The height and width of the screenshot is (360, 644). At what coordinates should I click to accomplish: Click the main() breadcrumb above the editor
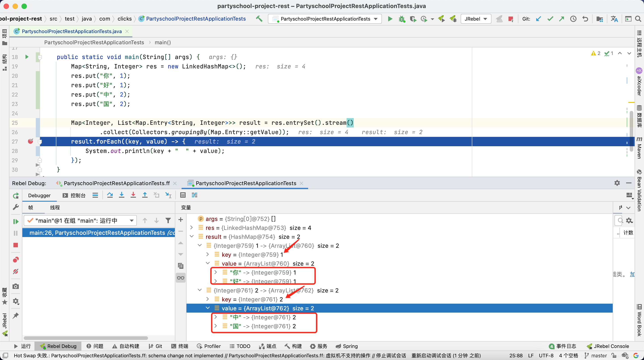(163, 42)
